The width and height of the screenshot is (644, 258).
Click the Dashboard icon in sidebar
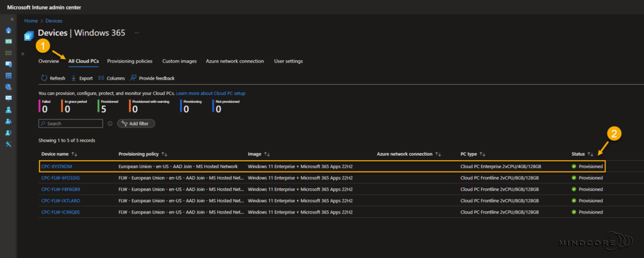[x=9, y=41]
